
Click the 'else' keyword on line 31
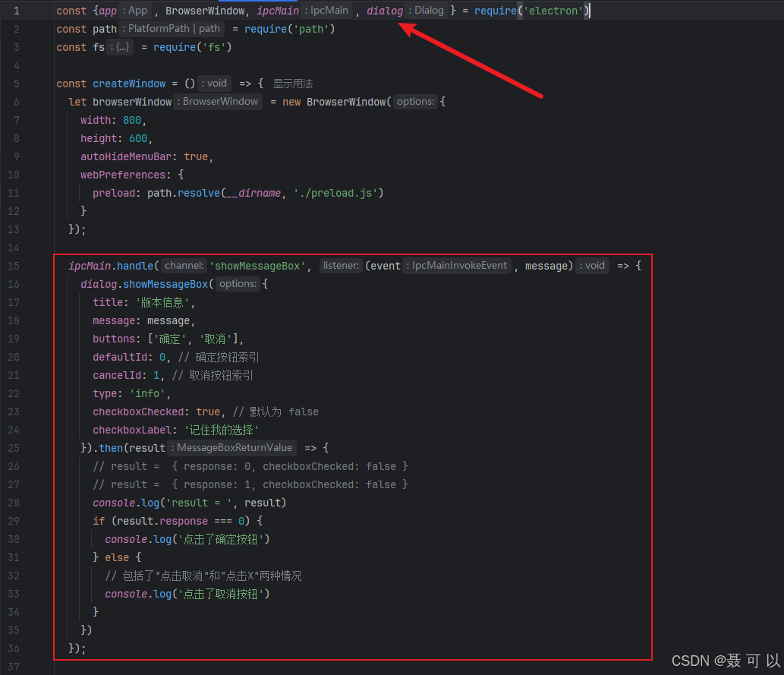pyautogui.click(x=117, y=557)
